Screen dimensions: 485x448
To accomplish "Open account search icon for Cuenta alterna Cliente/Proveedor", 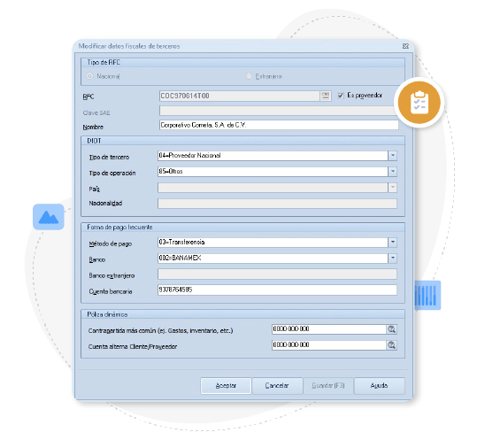I will pos(391,345).
